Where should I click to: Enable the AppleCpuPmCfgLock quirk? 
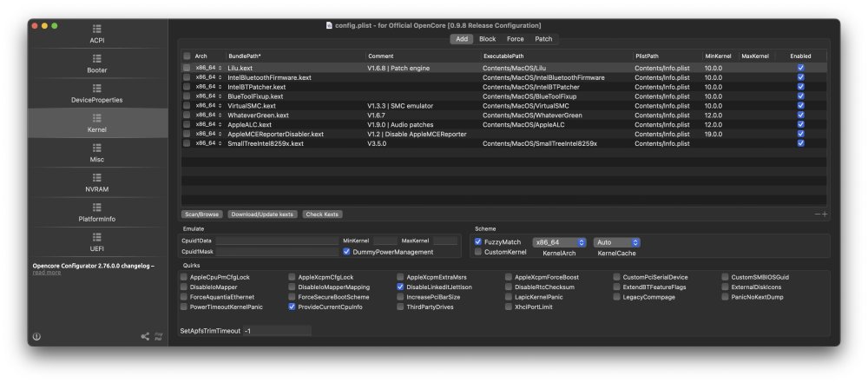click(x=184, y=277)
